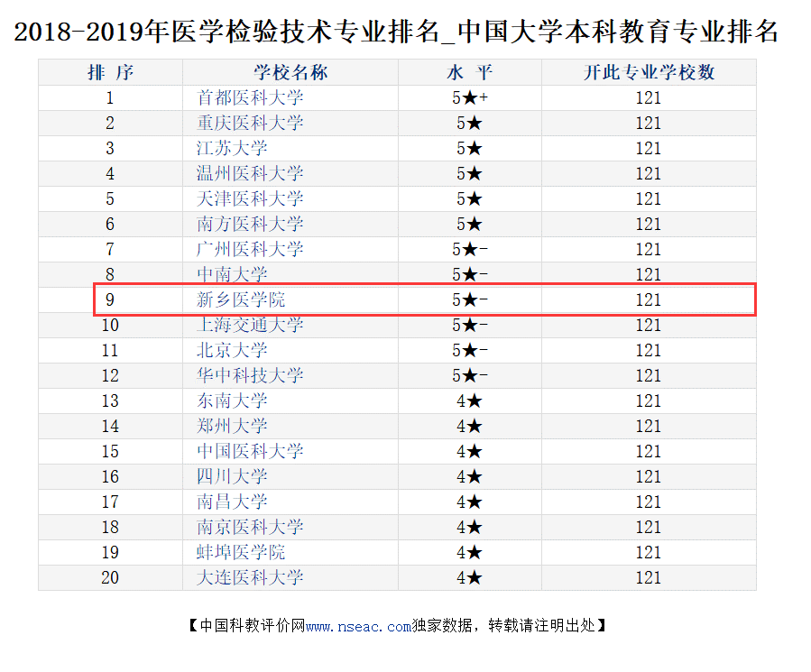Click the 5★- rating of 北京大学
Viewport: 811px width, 672px height.
pos(470,350)
